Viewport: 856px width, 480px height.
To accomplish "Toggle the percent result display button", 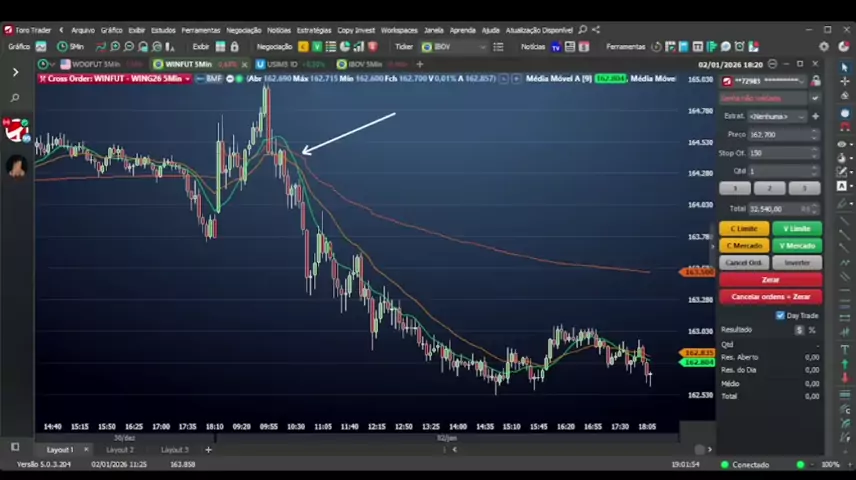I will click(x=812, y=330).
